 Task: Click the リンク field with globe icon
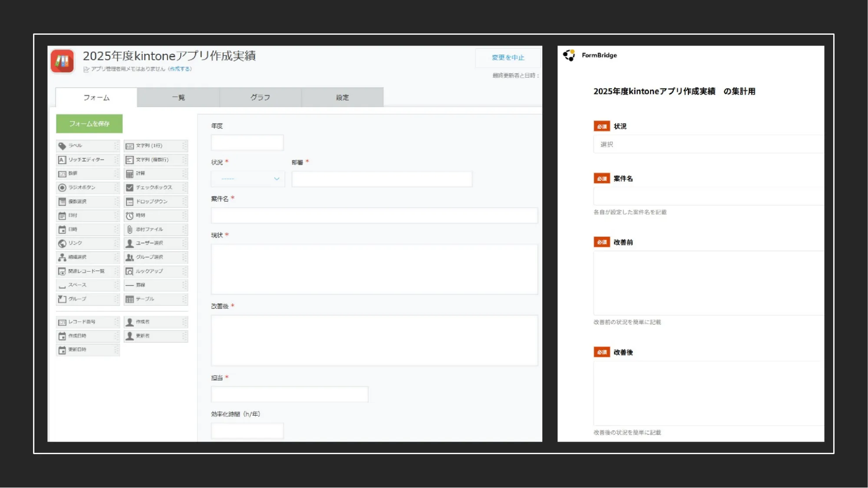88,243
